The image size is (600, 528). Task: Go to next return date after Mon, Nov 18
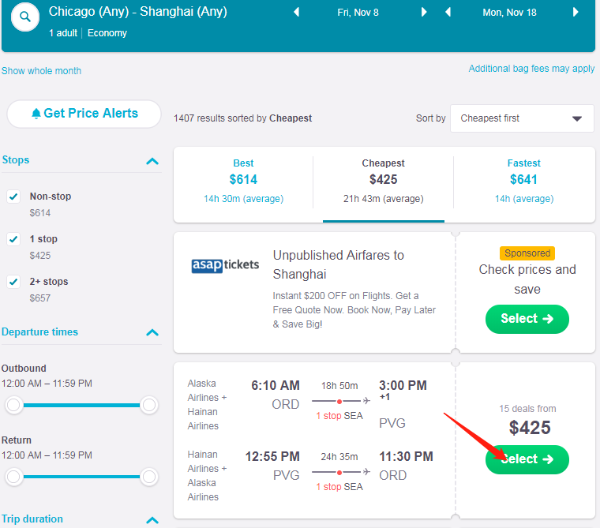coord(576,12)
